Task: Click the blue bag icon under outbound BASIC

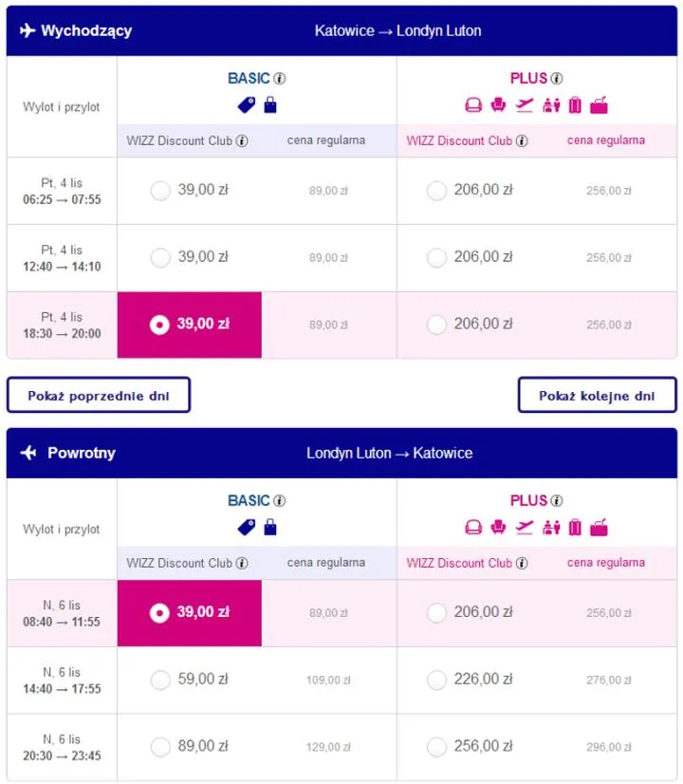Action: coord(270,105)
